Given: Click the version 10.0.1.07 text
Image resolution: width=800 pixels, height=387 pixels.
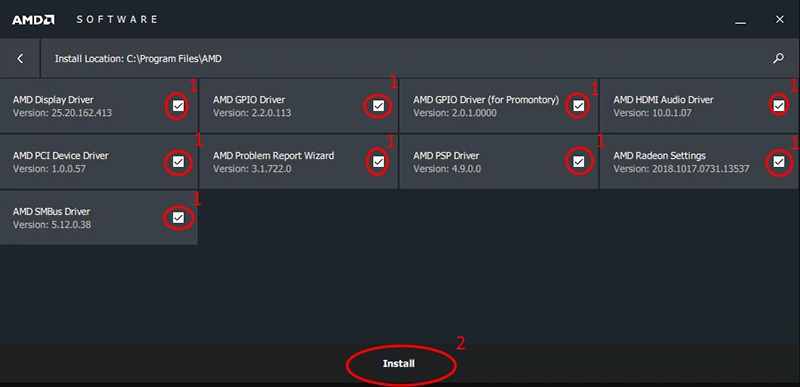Looking at the screenshot, I should 653,113.
